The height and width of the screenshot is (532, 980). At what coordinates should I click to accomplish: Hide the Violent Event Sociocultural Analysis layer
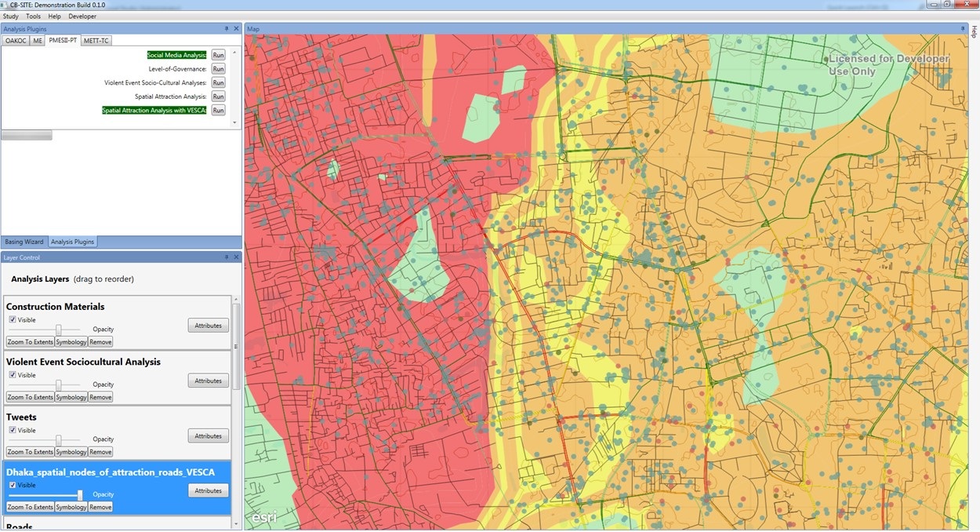pos(13,375)
